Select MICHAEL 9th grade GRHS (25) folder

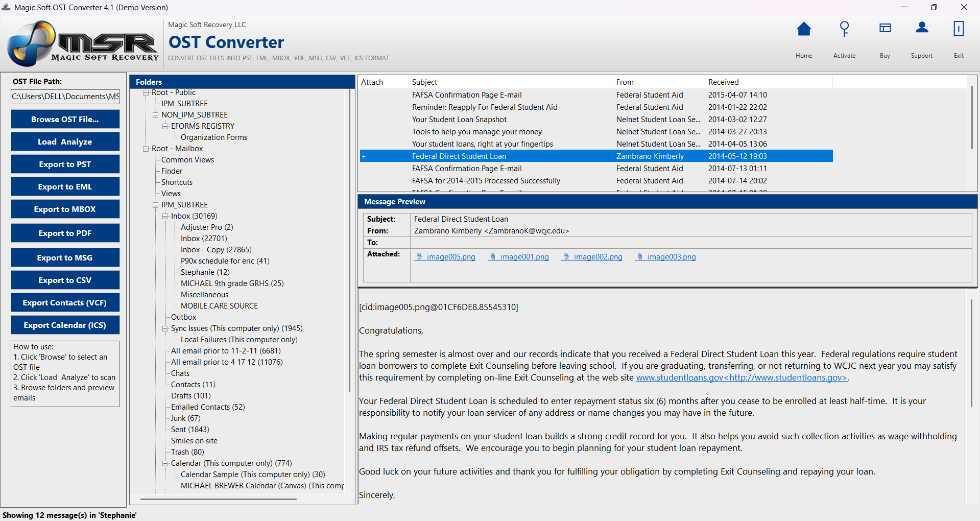tap(232, 283)
